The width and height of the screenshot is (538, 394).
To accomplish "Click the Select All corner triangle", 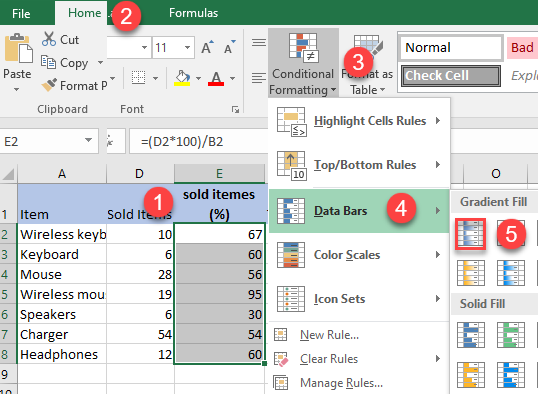I will 9,174.
